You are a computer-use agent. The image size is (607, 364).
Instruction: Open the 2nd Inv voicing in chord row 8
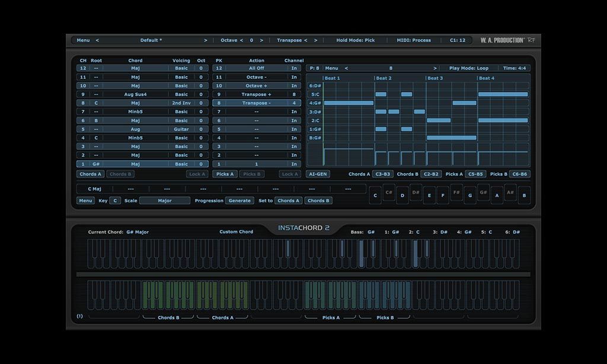181,103
